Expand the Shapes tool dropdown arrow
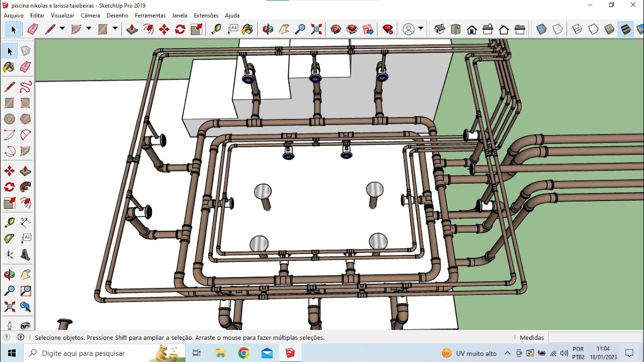 point(115,29)
